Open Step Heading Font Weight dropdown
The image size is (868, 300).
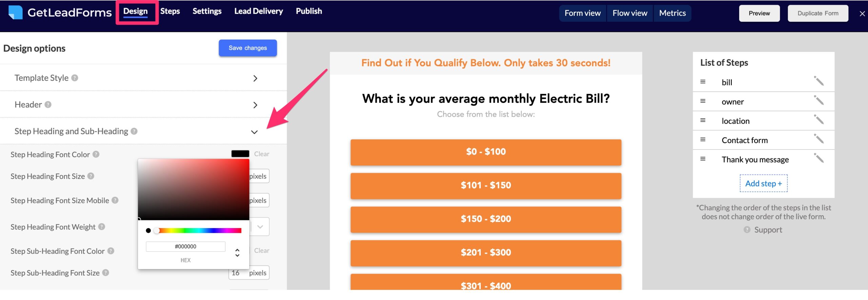(260, 227)
